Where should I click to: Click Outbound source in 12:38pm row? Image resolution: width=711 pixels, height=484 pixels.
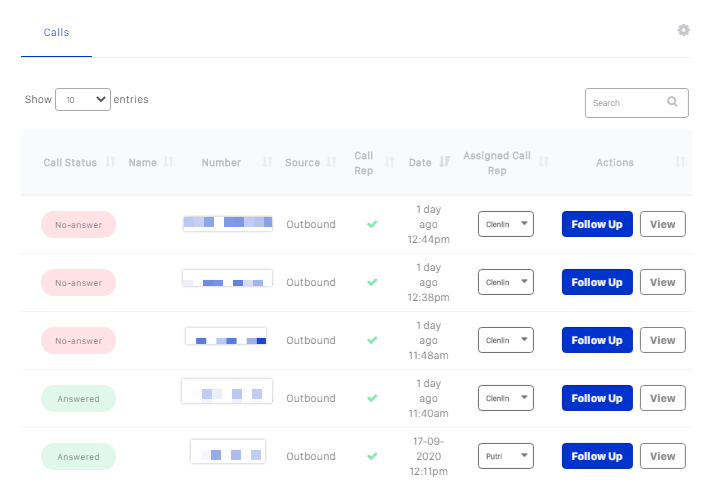pos(311,282)
